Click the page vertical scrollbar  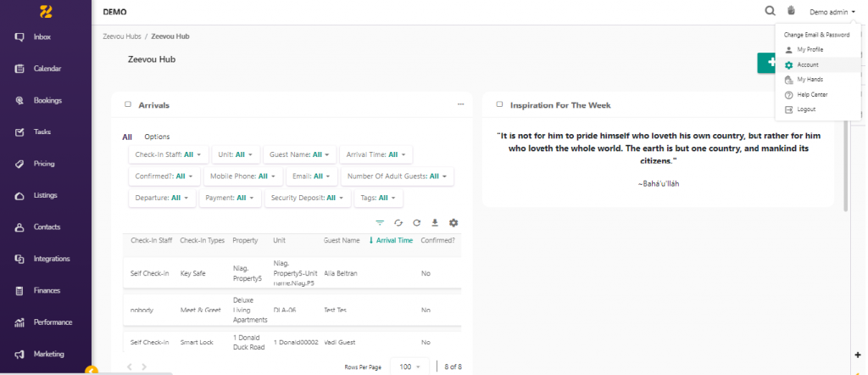(845, 166)
